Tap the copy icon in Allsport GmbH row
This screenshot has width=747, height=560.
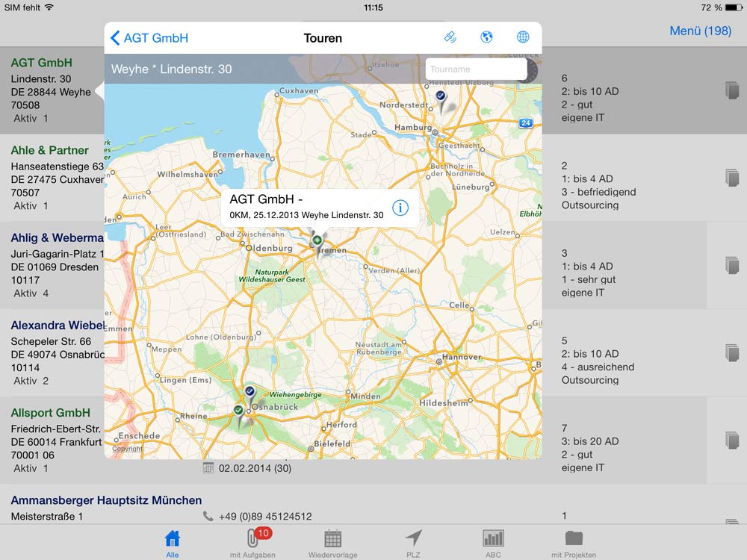tap(732, 441)
